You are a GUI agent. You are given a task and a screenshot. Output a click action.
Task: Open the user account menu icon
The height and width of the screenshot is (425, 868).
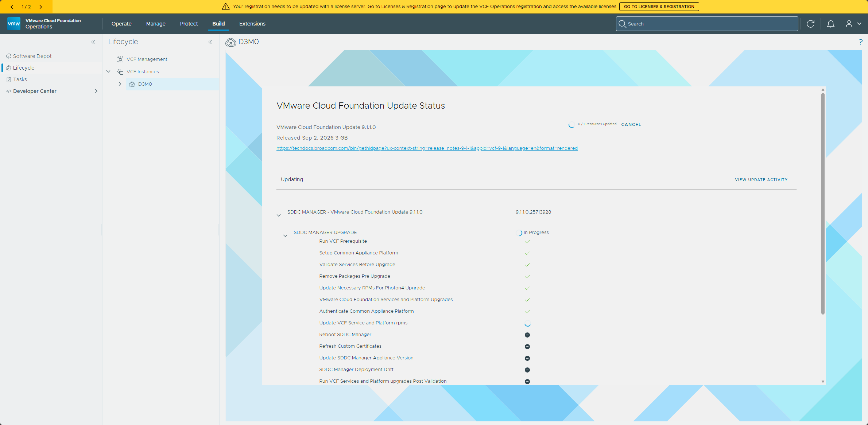[x=853, y=24]
